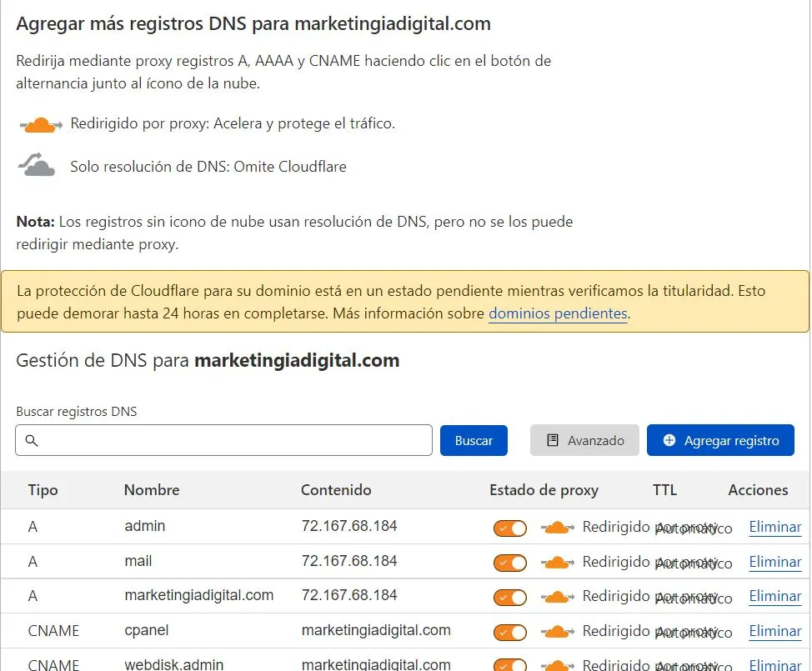The image size is (812, 671).
Task: Click the Estado de proxy column header
Action: (x=544, y=490)
